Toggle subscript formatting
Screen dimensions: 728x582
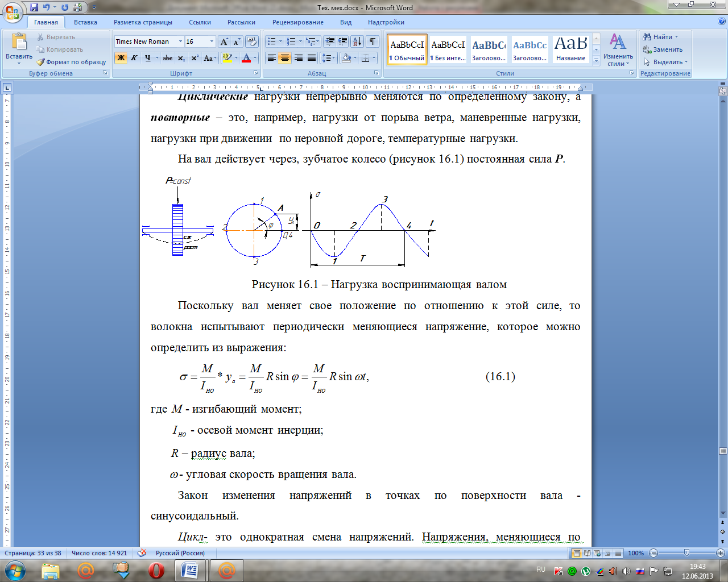[181, 58]
